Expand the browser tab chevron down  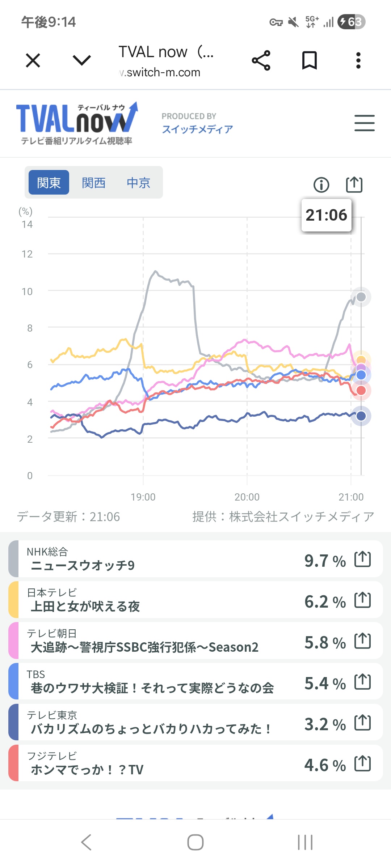coord(82,60)
